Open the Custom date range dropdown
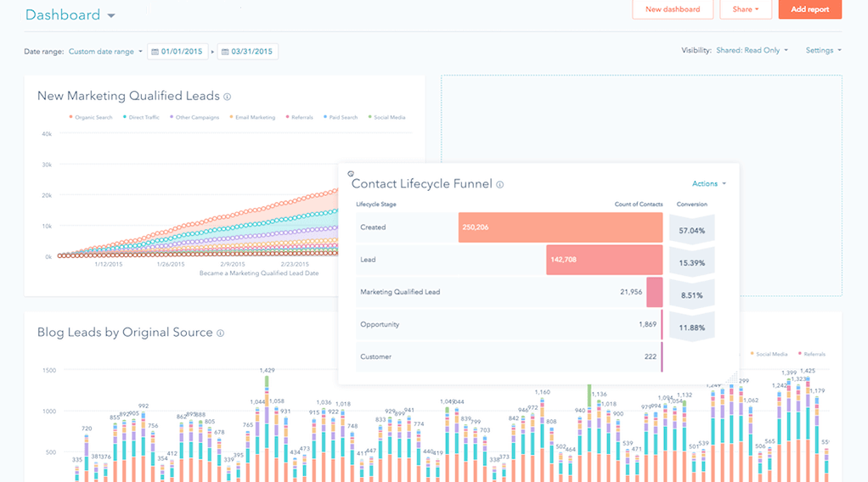 pyautogui.click(x=105, y=52)
